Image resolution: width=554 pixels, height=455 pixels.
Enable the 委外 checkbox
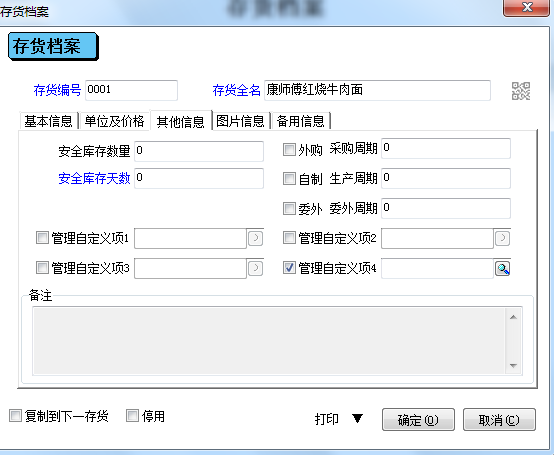click(x=289, y=208)
